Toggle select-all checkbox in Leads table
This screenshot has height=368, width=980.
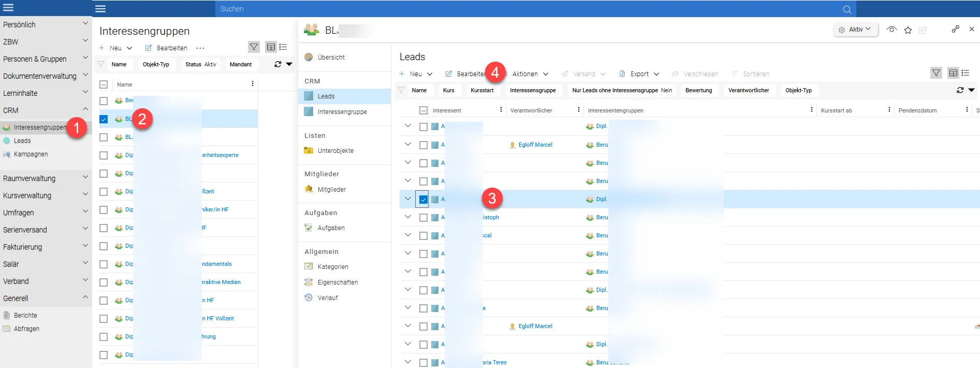(x=423, y=110)
